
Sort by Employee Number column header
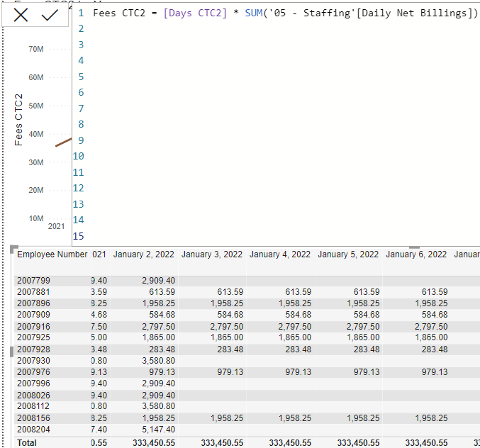click(x=52, y=254)
